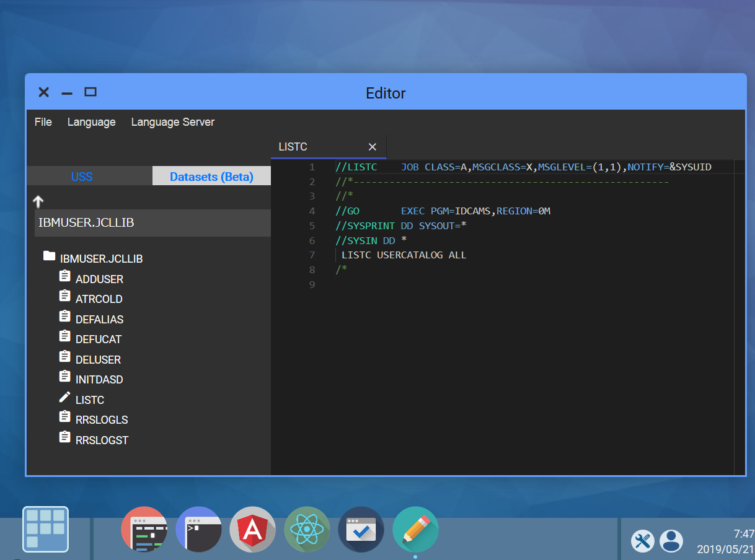
Task: Open the RRSLOGLS member
Action: 102,420
